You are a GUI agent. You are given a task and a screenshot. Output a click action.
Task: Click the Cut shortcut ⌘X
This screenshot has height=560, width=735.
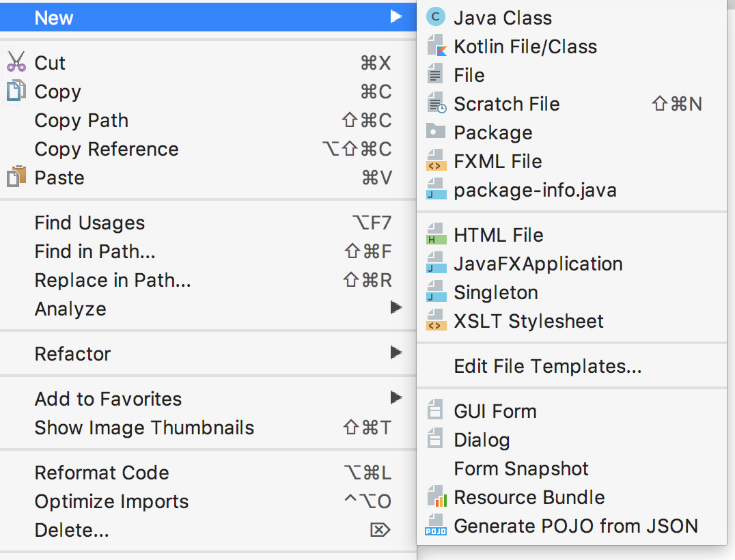click(376, 63)
